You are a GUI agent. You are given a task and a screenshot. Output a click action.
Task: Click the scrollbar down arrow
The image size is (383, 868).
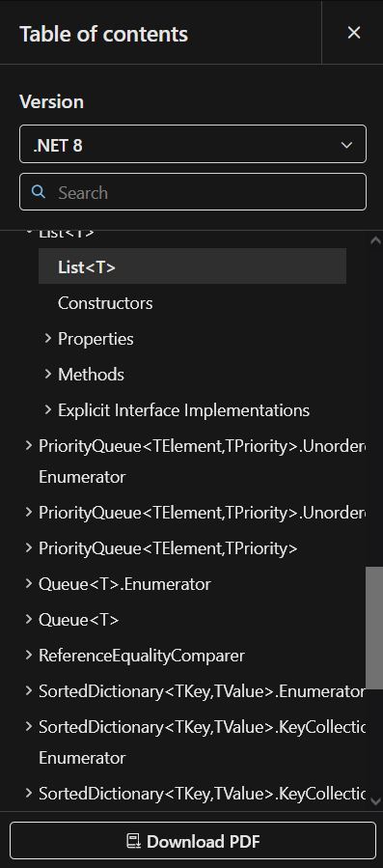[x=375, y=801]
